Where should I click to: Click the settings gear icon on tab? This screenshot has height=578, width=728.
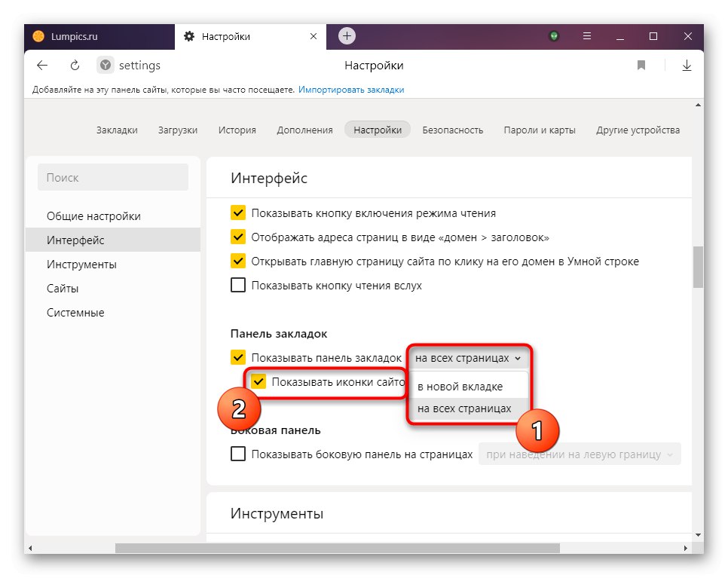click(x=189, y=36)
